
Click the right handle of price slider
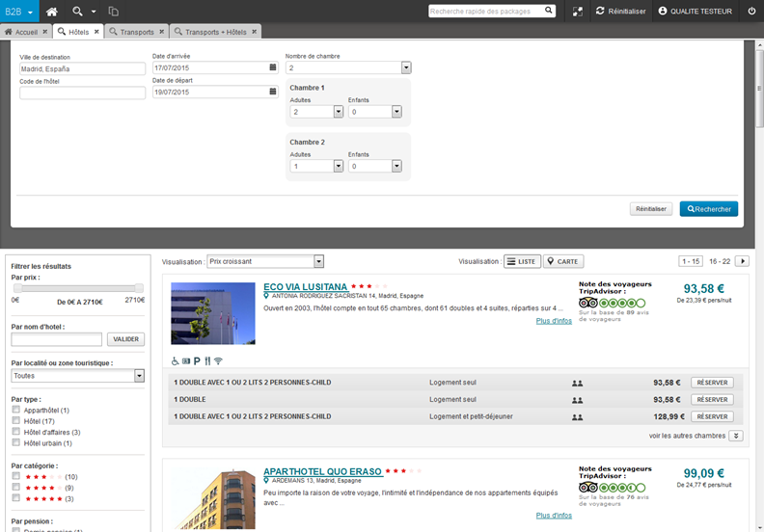pos(139,288)
